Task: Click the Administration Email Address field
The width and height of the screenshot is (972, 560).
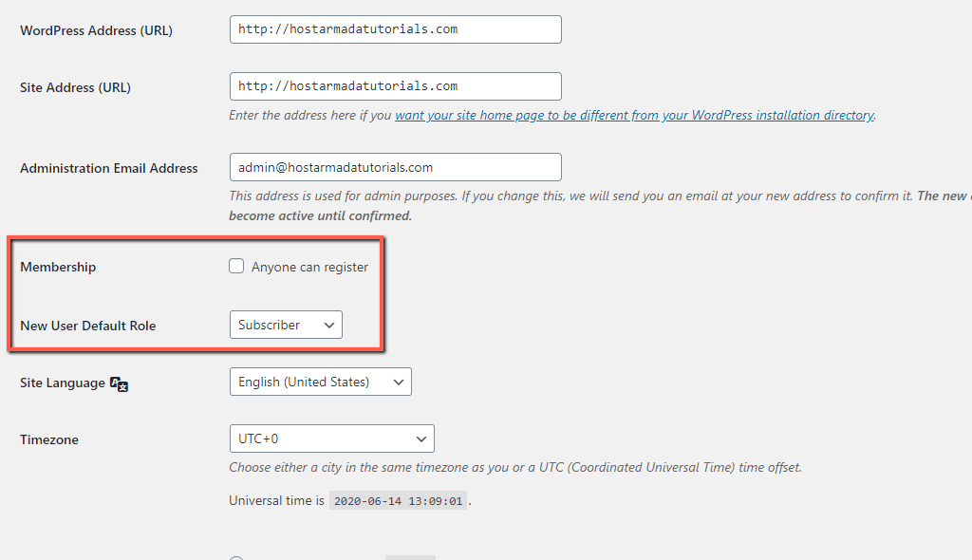Action: point(395,167)
